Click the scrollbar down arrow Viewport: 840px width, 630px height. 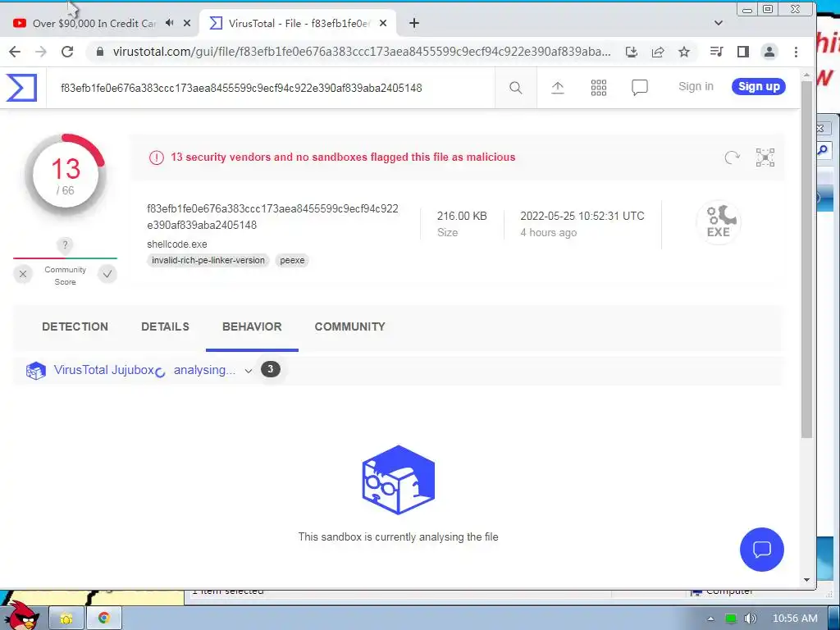pyautogui.click(x=807, y=580)
